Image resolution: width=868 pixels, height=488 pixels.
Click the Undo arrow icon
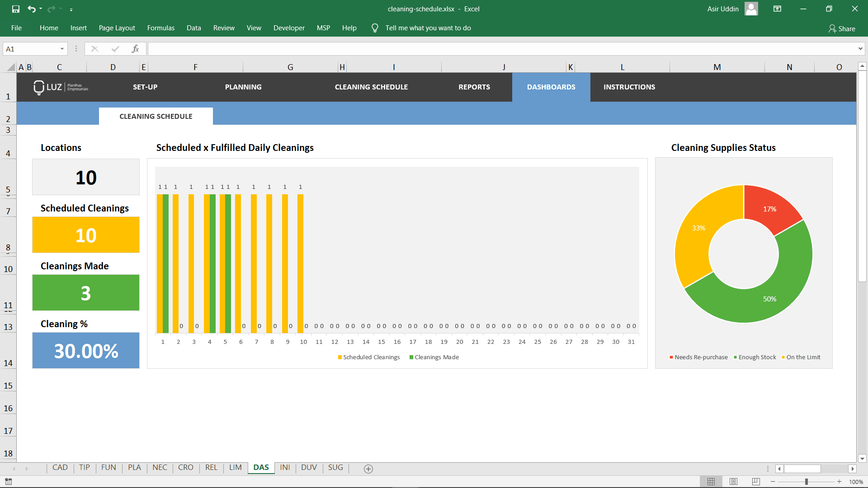tap(31, 9)
